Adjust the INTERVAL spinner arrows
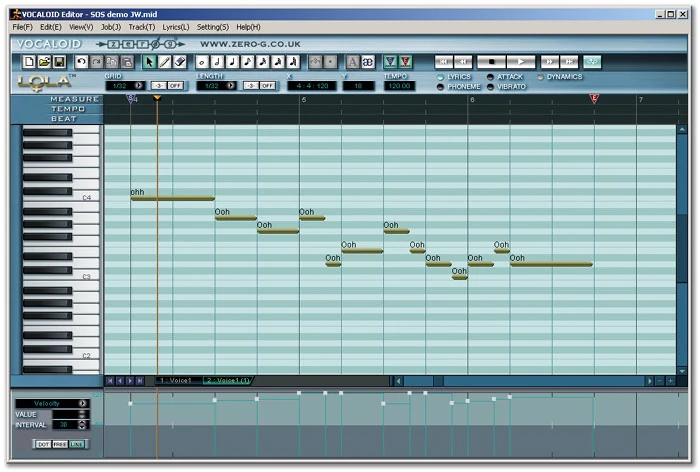 tap(82, 425)
